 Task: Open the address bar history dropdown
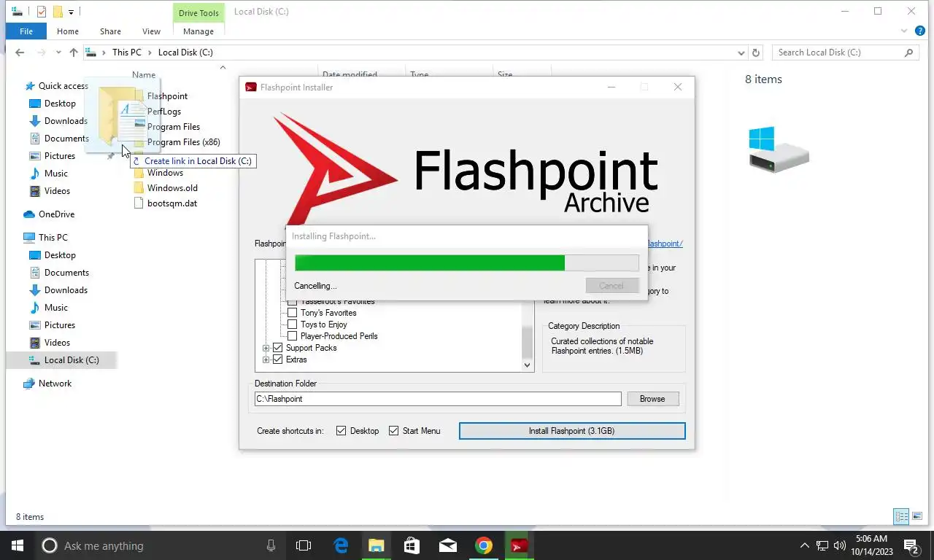[x=741, y=52]
